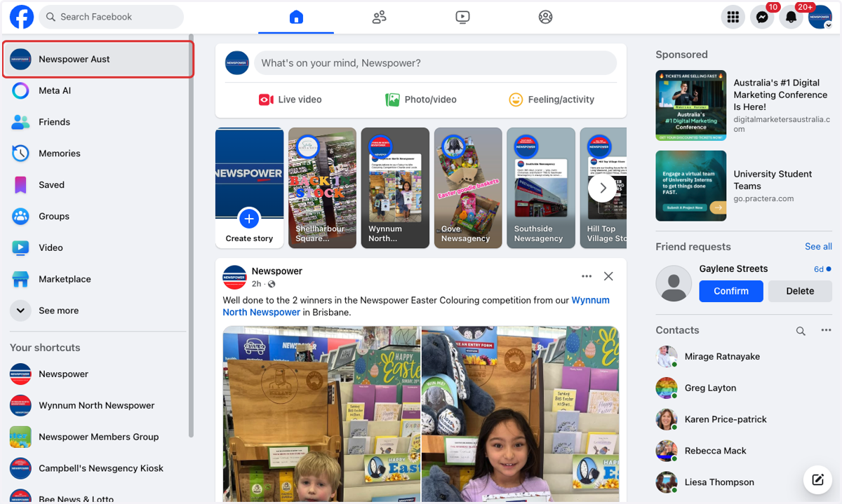
Task: Open the Video tab in top bar
Action: [x=462, y=17]
